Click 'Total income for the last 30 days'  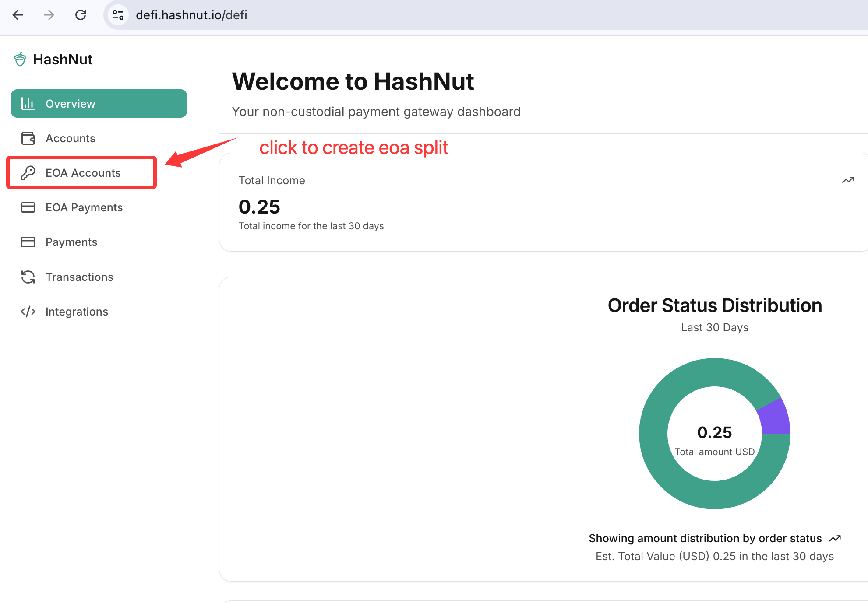click(311, 226)
